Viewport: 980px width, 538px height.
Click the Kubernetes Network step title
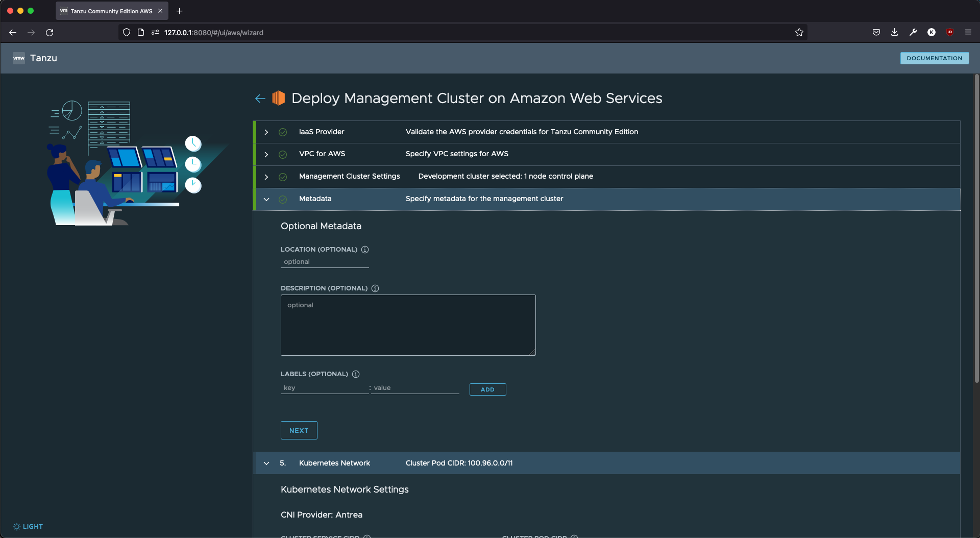point(334,463)
